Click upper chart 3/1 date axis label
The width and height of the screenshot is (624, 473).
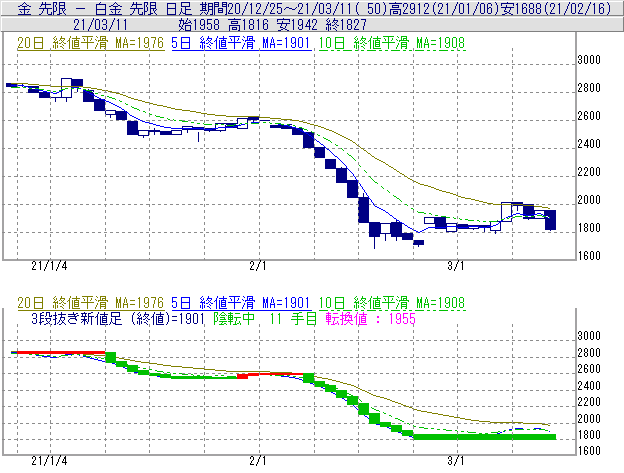click(x=456, y=266)
